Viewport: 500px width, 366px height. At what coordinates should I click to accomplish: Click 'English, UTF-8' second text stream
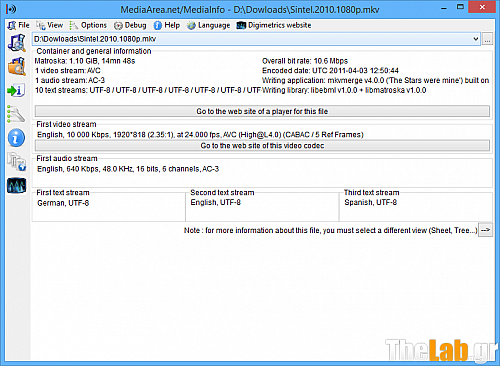[215, 202]
